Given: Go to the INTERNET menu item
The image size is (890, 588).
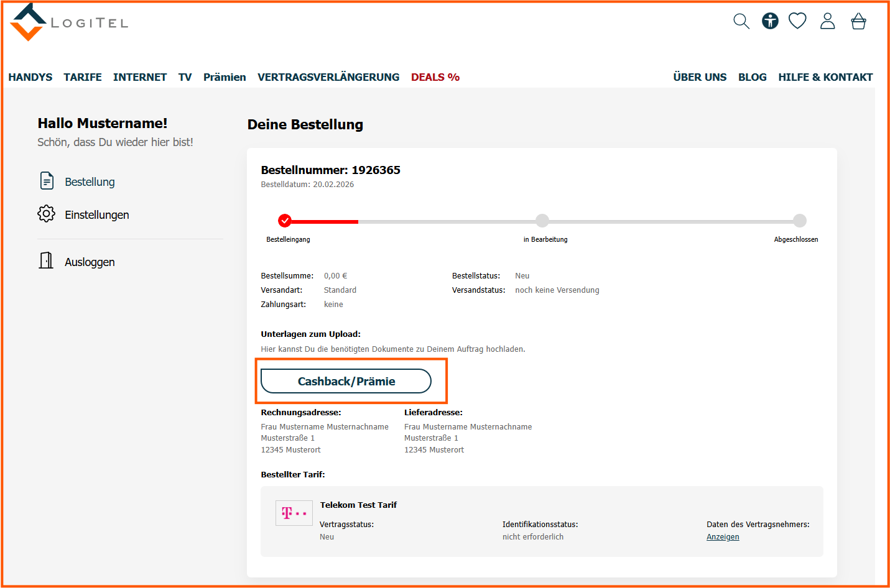Looking at the screenshot, I should click(140, 77).
